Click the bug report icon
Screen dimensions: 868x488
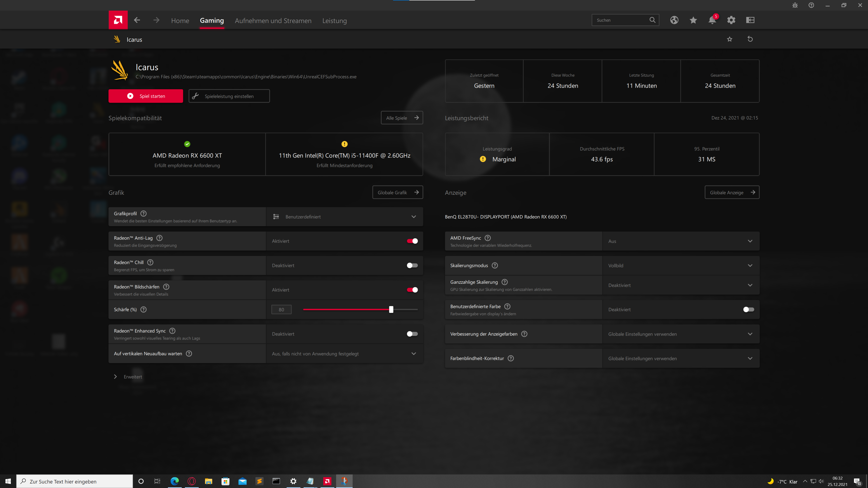click(795, 5)
